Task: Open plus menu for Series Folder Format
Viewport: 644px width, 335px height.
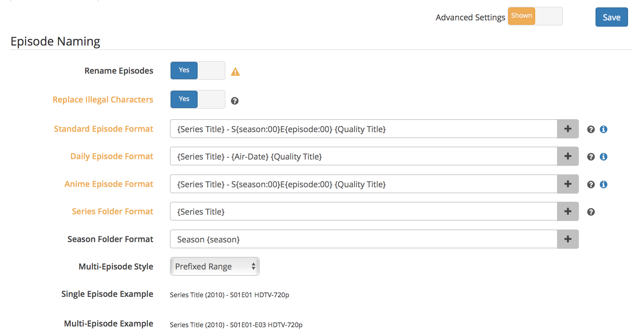Action: (x=568, y=211)
